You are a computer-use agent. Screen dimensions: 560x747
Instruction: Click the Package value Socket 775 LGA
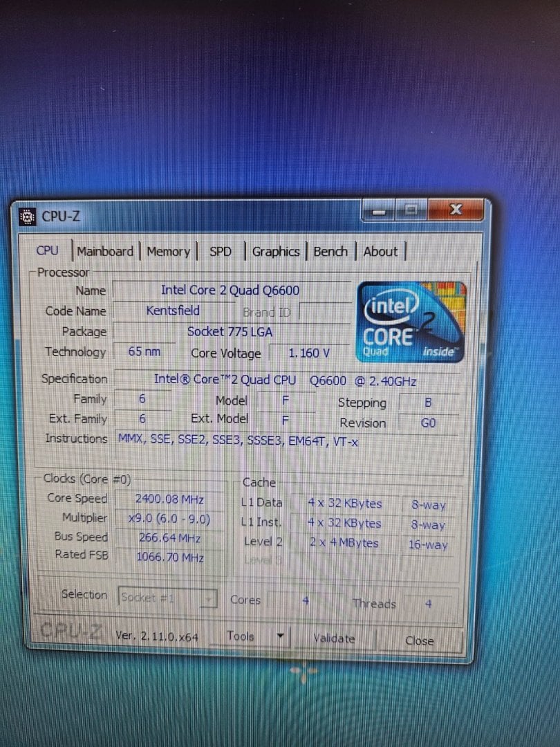tap(230, 331)
